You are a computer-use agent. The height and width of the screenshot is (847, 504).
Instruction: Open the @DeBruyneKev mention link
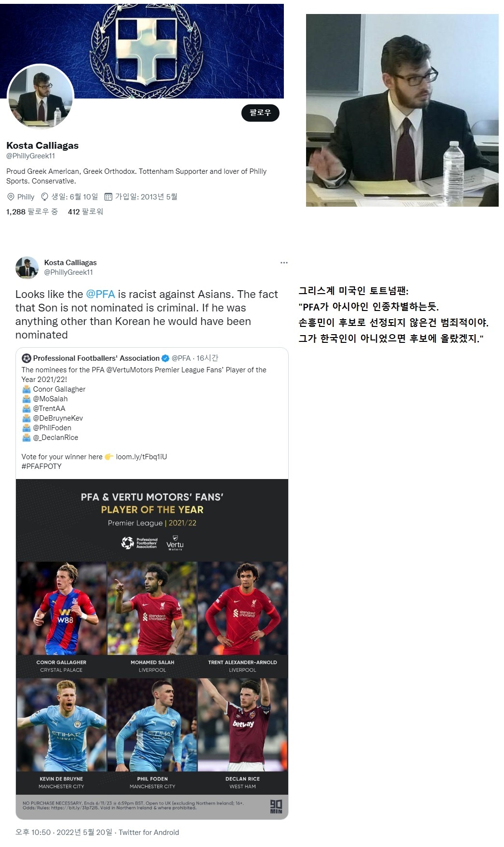point(58,418)
